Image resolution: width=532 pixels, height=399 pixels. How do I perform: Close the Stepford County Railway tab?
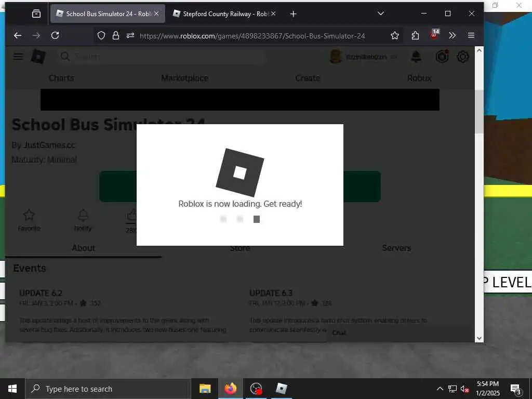click(x=273, y=14)
